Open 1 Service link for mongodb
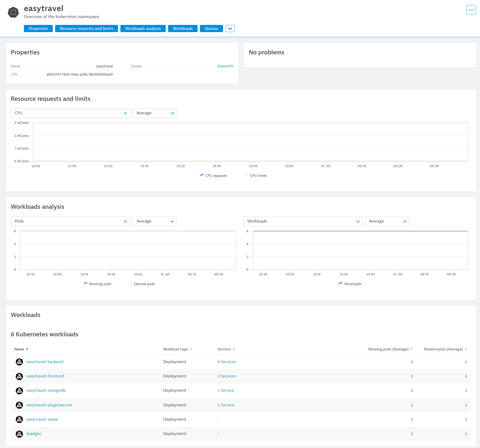480x448 pixels. (x=226, y=390)
